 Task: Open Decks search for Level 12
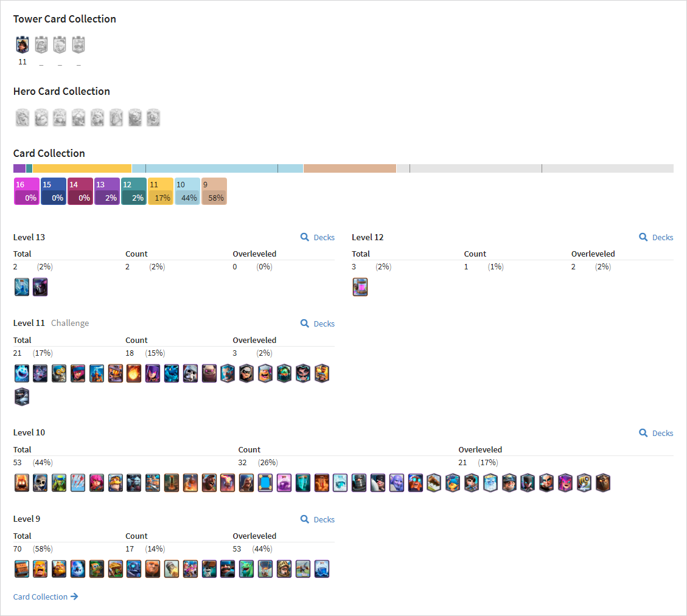click(656, 237)
